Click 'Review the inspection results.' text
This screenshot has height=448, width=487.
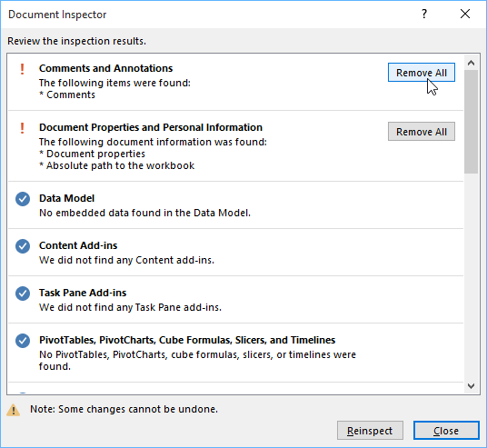76,41
